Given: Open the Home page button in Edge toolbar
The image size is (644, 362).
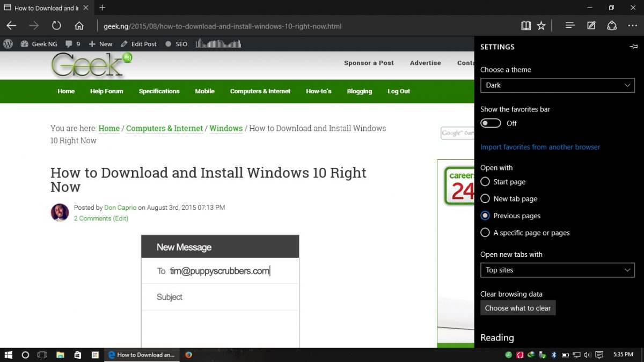Looking at the screenshot, I should tap(79, 26).
